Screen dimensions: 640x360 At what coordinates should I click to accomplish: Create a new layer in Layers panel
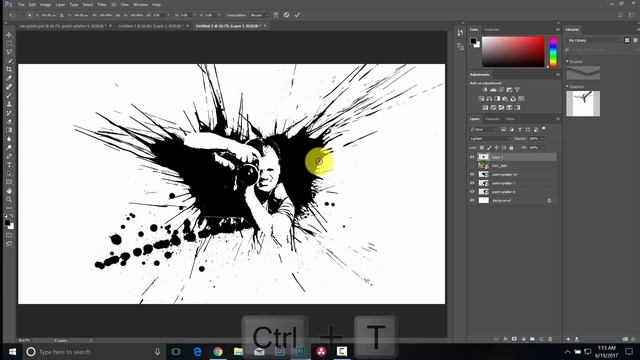coord(541,339)
